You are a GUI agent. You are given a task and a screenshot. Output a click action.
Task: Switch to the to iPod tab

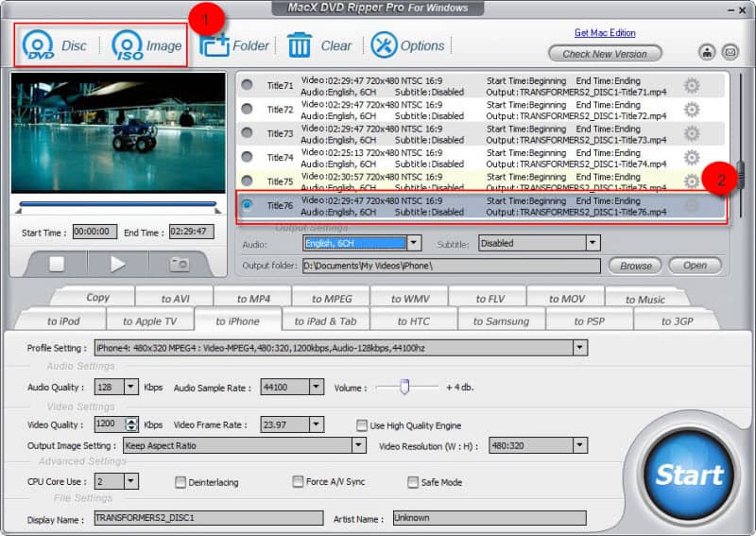tap(63, 320)
